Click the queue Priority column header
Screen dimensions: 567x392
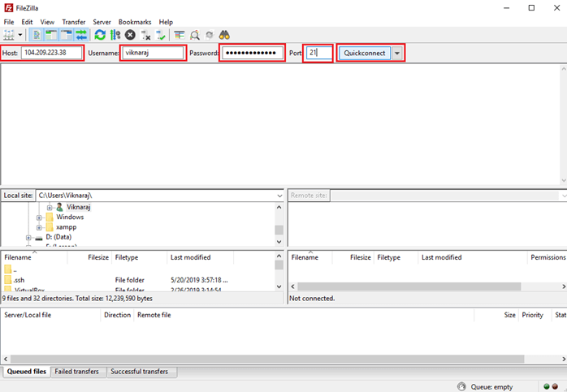point(535,315)
